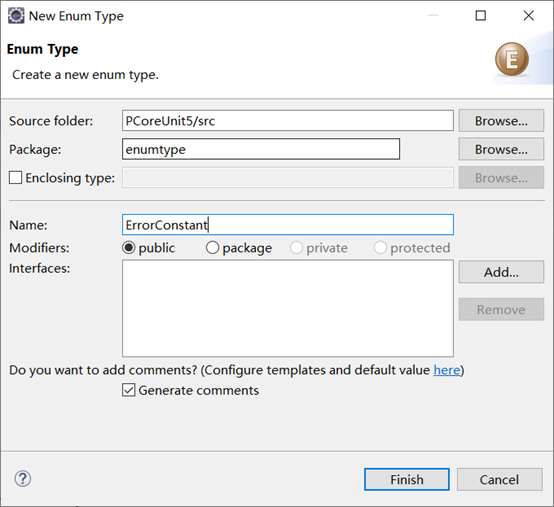554x507 pixels.
Task: Maximize the New Enum Type window
Action: [x=481, y=16]
